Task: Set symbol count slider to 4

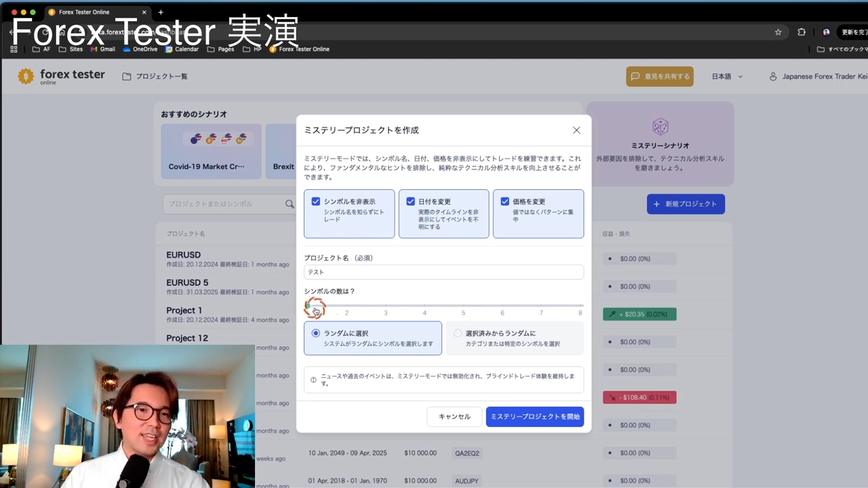Action: [x=425, y=306]
